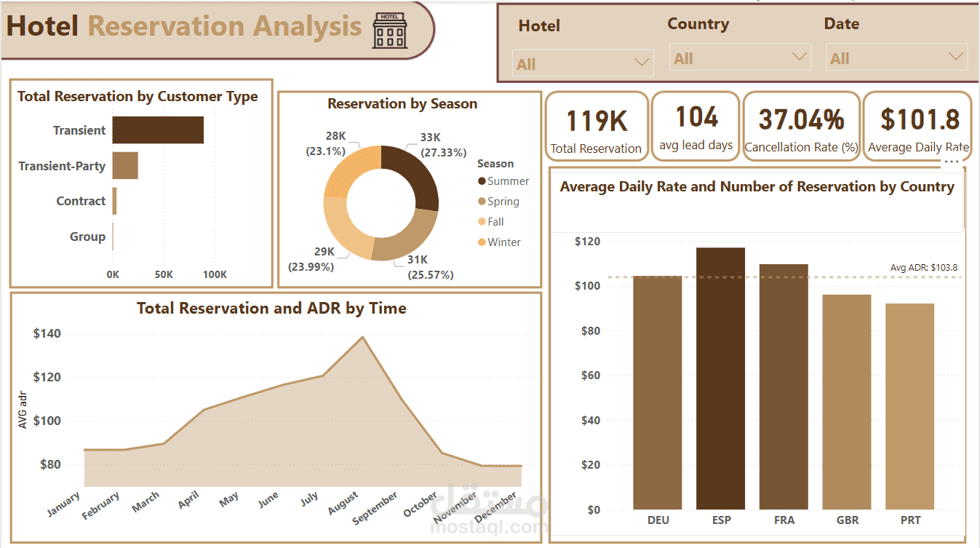The width and height of the screenshot is (980, 548).
Task: Open the Date filter dropdown
Action: pos(896,57)
